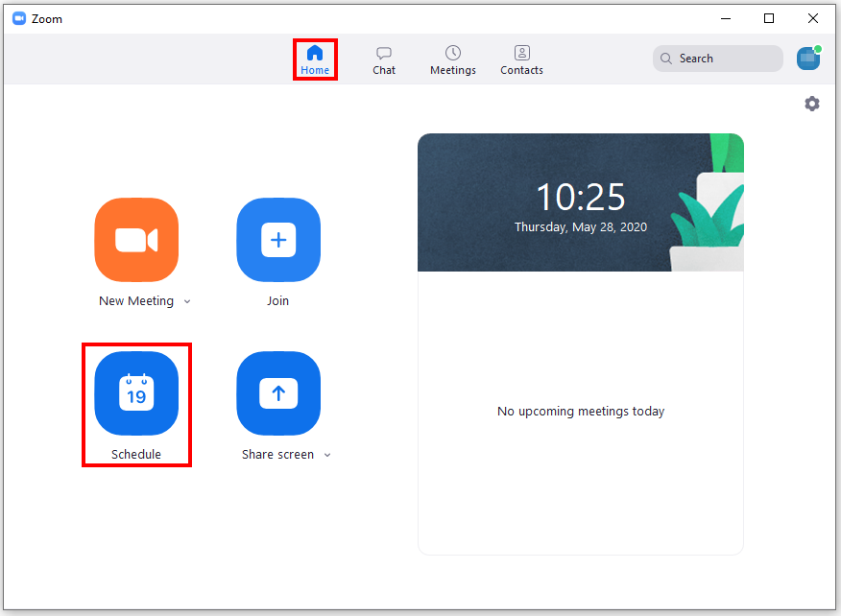The image size is (841, 616).
Task: Focus the Search input field
Action: [x=725, y=59]
